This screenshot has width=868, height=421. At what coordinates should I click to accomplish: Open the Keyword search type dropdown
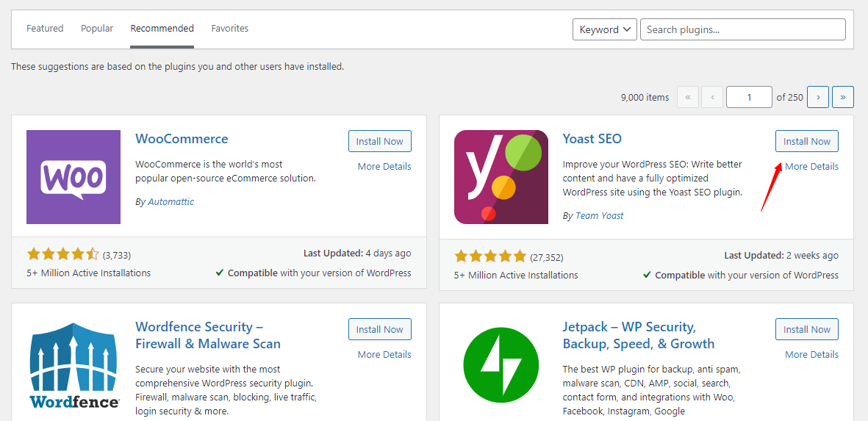click(x=604, y=29)
